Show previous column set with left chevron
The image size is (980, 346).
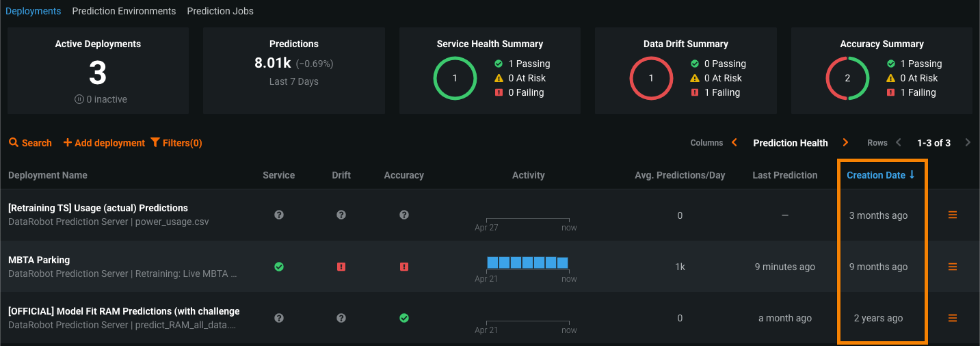[x=734, y=143]
